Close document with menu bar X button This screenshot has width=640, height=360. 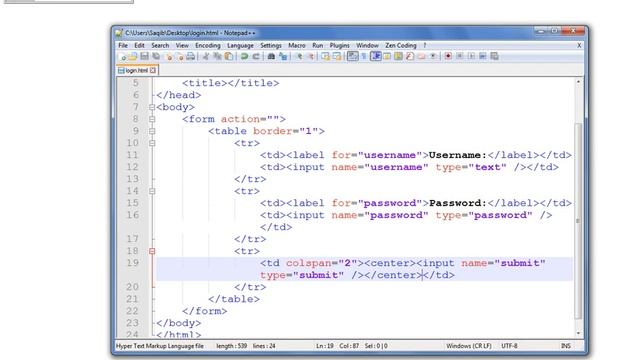coord(579,45)
